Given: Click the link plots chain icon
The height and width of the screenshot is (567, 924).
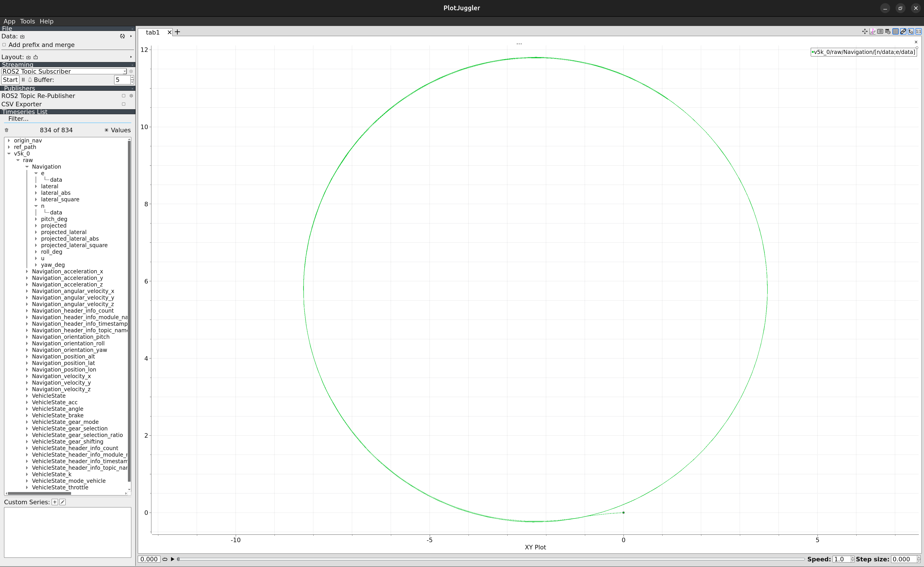Looking at the screenshot, I should click(903, 32).
